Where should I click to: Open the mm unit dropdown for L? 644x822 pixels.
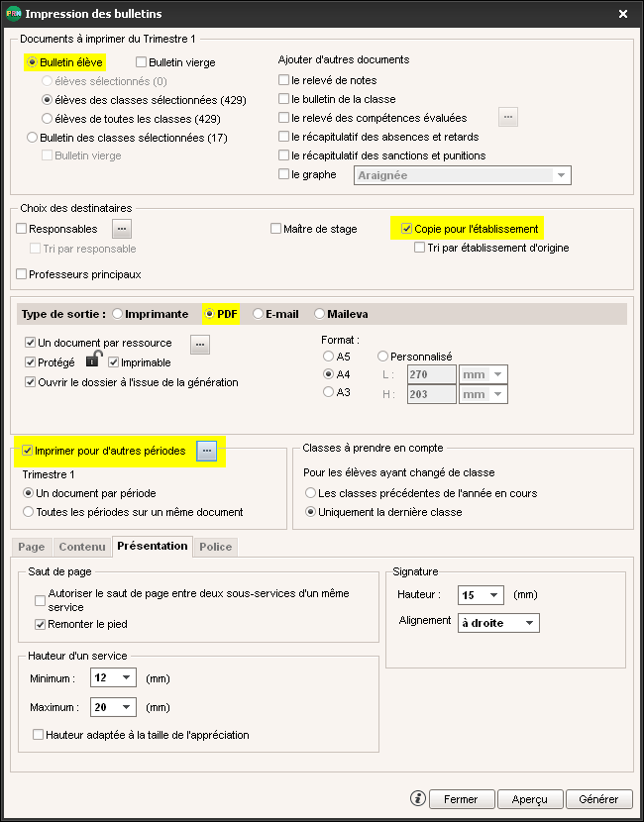tap(483, 374)
